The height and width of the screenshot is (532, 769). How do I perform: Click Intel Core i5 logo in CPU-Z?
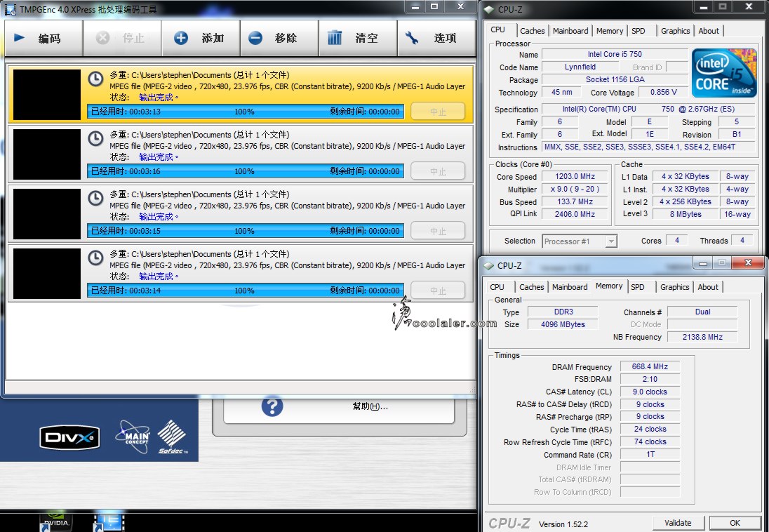click(x=724, y=72)
